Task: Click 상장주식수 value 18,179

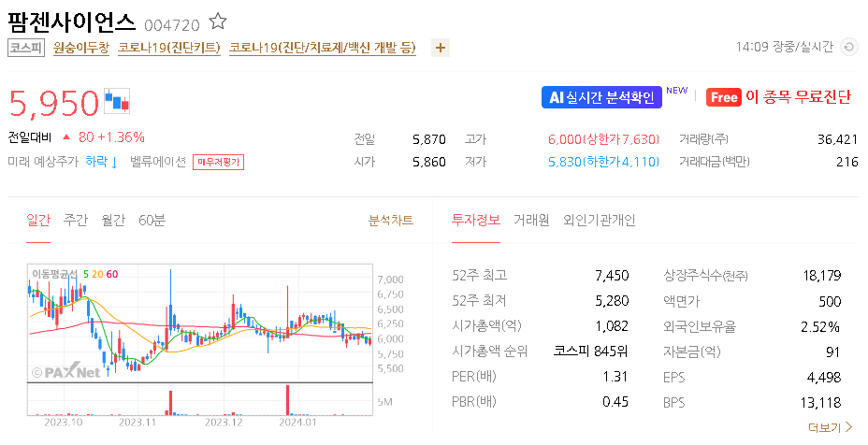Action: click(822, 276)
